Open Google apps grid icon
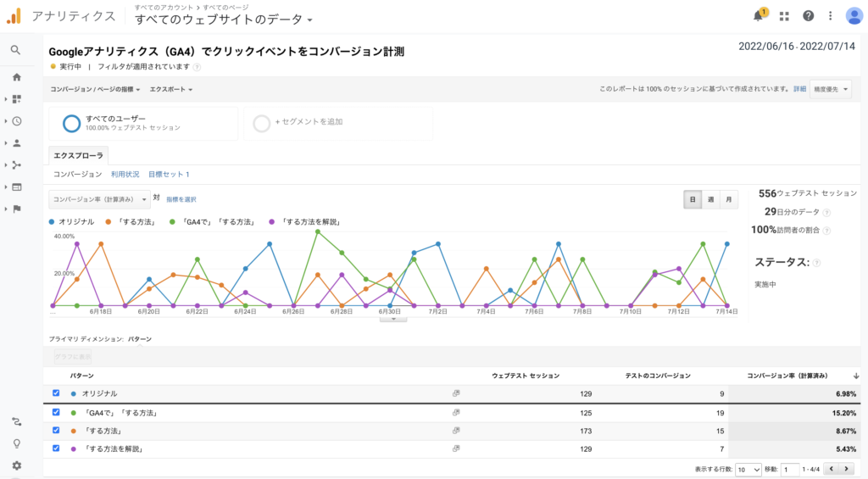This screenshot has width=868, height=479. [x=784, y=17]
